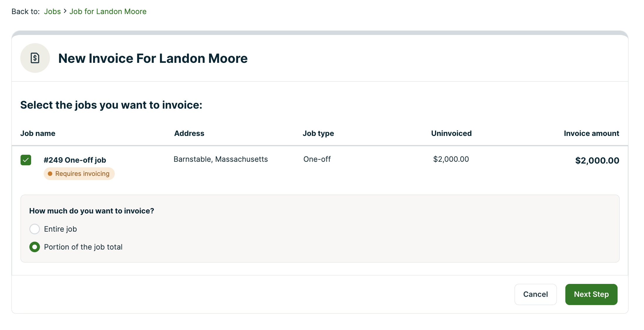Screen dimensions: 644x330
Task: Click the Address column header
Action: point(189,133)
